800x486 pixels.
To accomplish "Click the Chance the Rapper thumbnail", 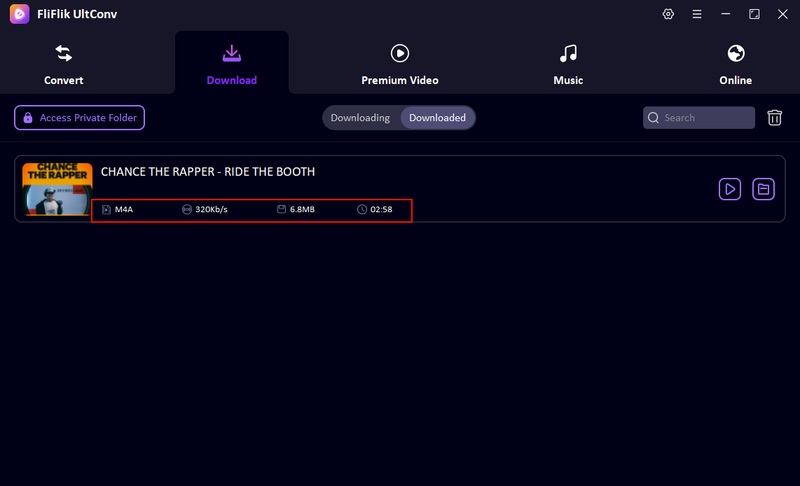I will coord(57,189).
